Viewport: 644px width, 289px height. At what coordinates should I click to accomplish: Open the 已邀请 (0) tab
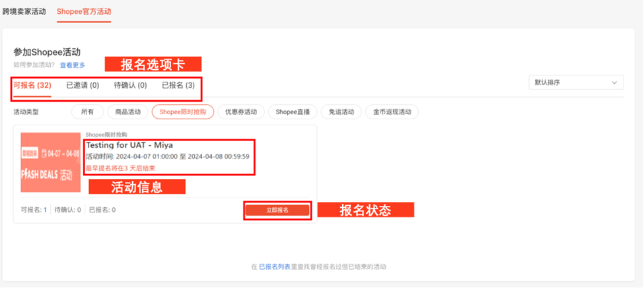pos(83,85)
